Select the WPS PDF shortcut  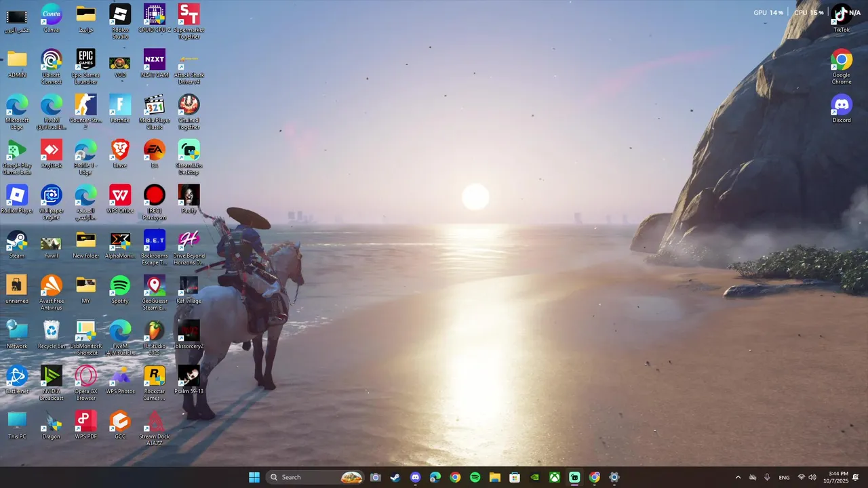click(x=85, y=425)
